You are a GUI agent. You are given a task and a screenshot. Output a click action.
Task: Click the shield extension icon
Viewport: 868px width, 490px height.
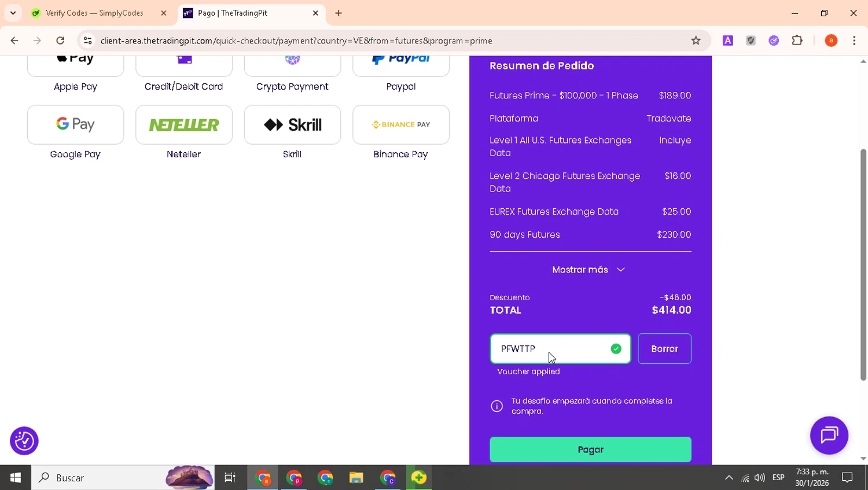pyautogui.click(x=751, y=40)
